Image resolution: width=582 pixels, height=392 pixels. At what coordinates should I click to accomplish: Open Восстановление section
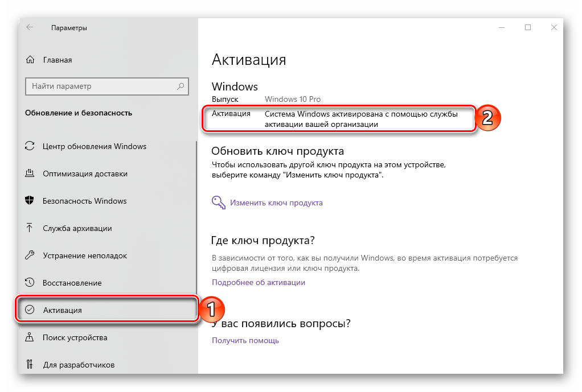coord(72,283)
